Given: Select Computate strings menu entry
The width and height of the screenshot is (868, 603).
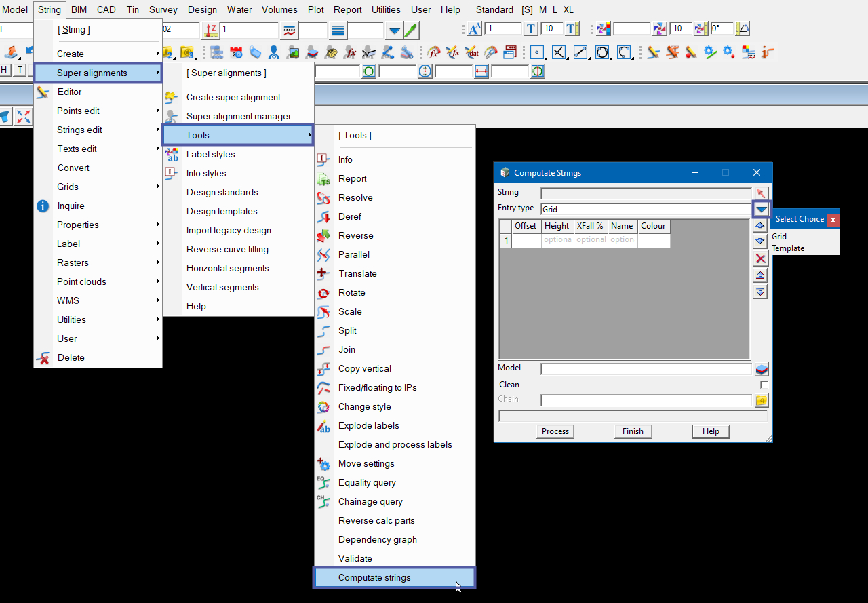Looking at the screenshot, I should pyautogui.click(x=374, y=577).
